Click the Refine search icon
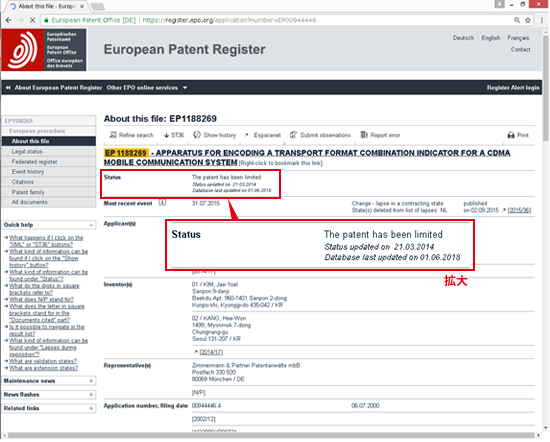The image size is (550, 442). point(113,135)
